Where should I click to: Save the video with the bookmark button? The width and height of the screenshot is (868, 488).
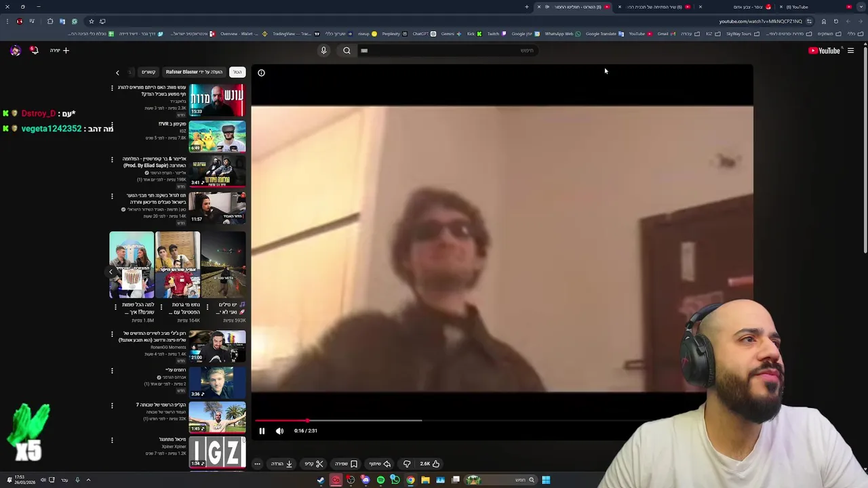(347, 464)
